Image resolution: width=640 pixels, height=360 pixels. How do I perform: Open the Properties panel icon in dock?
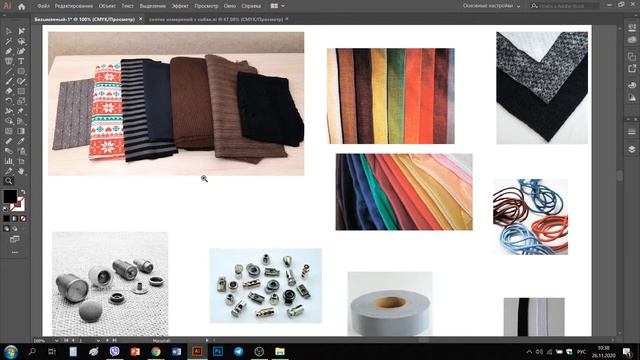631,28
